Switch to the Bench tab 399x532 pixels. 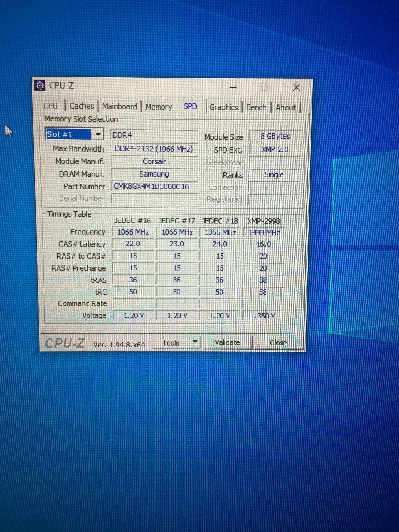256,107
